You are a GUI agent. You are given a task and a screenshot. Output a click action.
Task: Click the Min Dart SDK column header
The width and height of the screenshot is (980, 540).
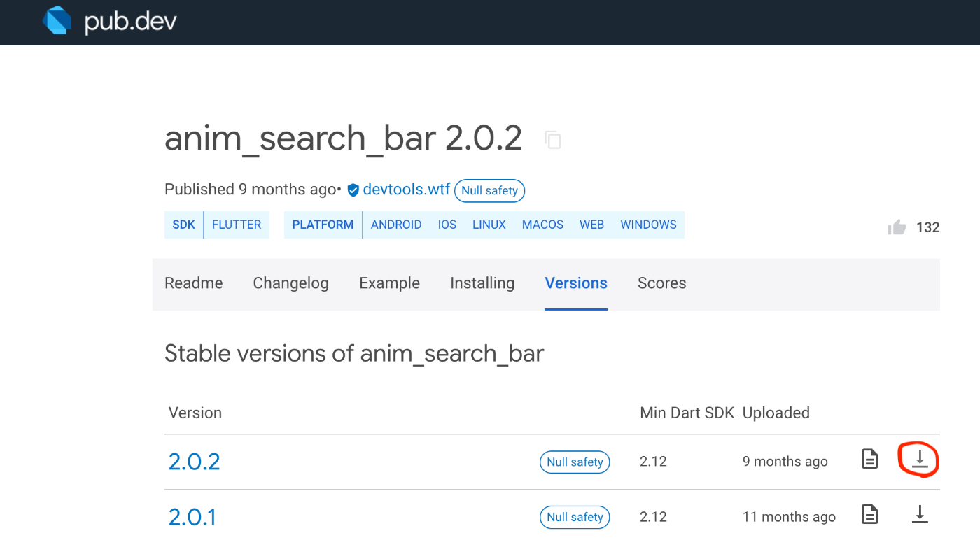tap(687, 413)
